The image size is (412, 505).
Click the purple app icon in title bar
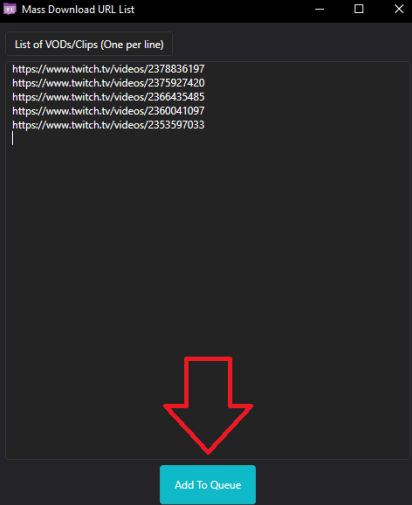tap(10, 9)
